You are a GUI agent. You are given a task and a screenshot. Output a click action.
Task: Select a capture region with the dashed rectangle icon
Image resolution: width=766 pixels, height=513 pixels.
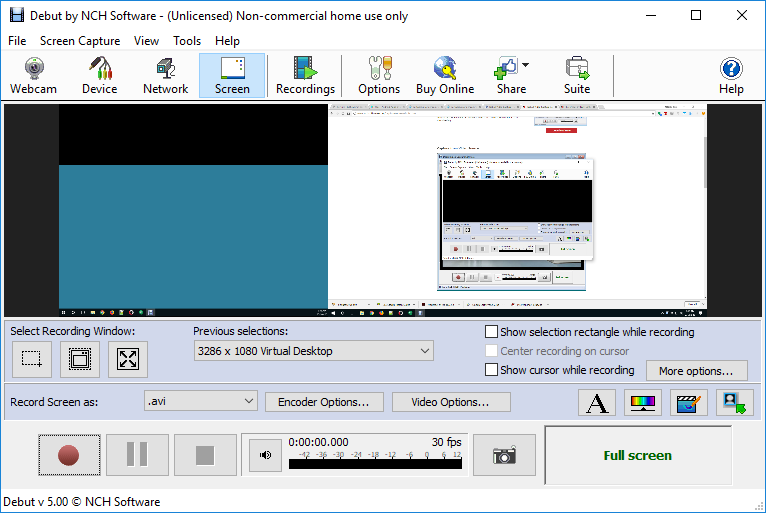point(32,359)
